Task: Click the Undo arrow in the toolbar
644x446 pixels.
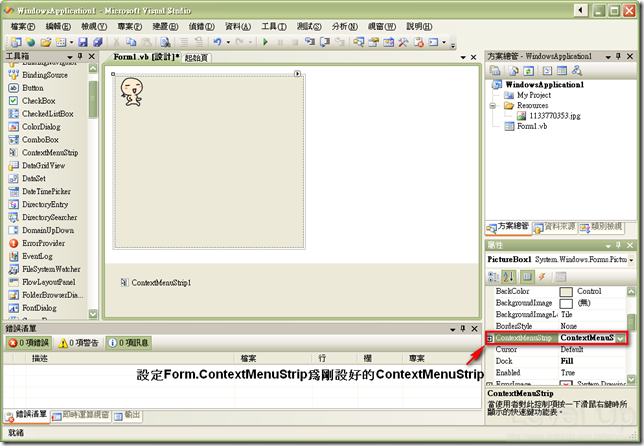Action: tap(217, 42)
